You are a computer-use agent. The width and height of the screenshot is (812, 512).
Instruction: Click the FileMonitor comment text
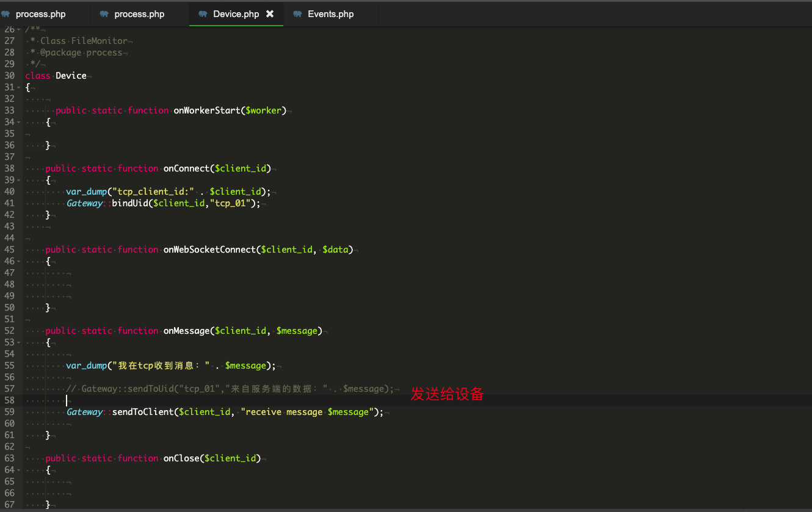pos(100,41)
